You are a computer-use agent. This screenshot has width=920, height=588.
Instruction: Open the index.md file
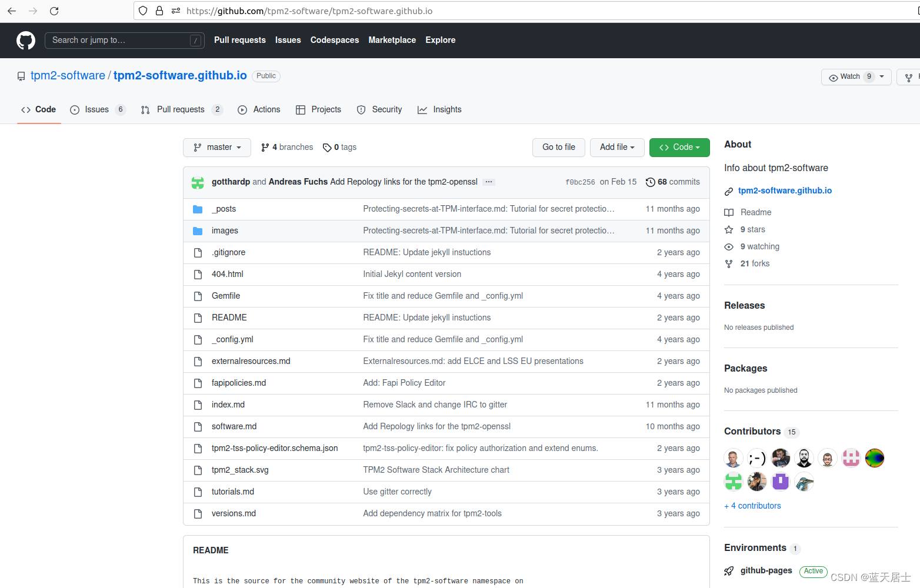click(228, 405)
